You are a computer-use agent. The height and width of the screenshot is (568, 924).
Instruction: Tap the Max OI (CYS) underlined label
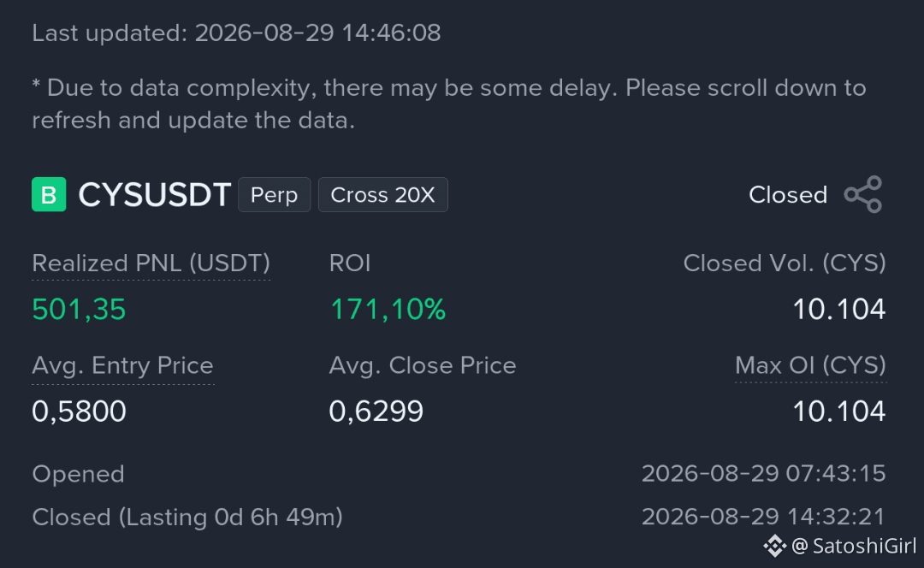tap(810, 366)
